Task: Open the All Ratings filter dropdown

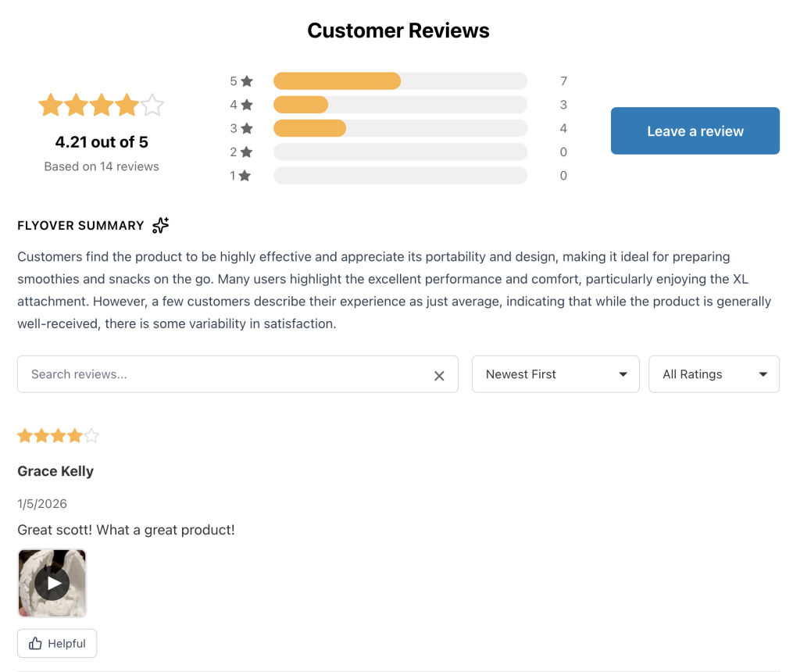Action: coord(714,374)
